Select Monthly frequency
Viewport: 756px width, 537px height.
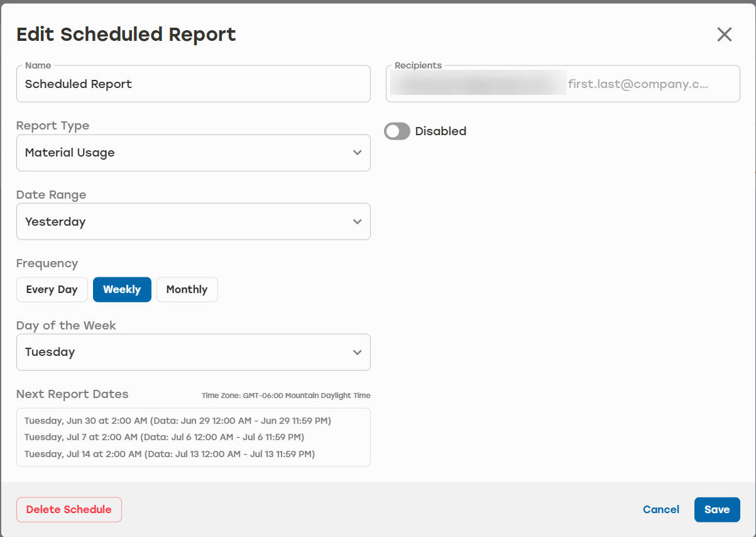pos(187,290)
